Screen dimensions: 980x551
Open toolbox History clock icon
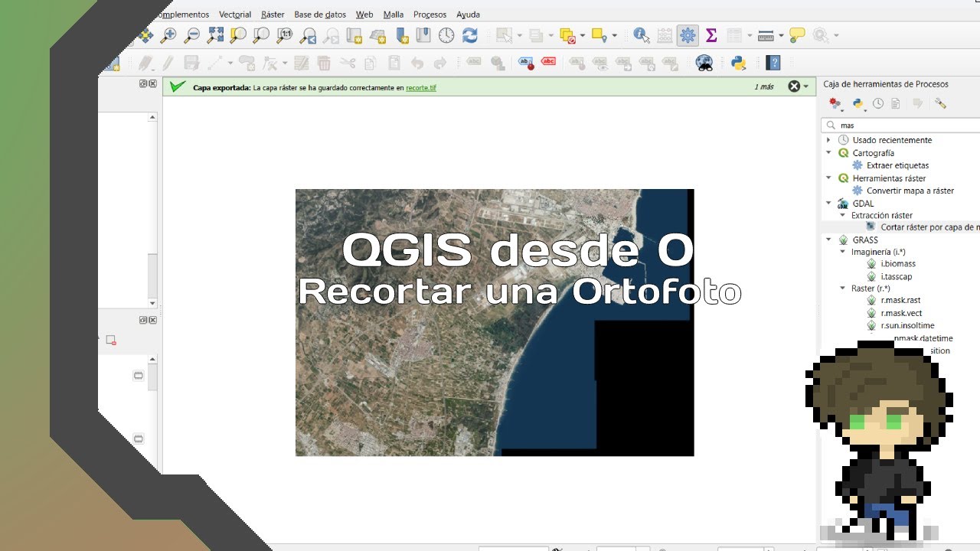click(x=878, y=103)
